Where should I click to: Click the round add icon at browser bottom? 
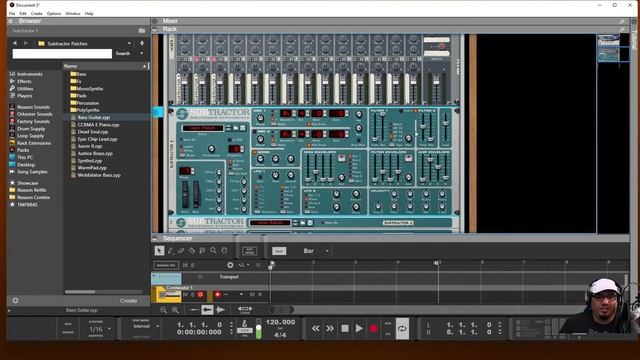(15, 300)
